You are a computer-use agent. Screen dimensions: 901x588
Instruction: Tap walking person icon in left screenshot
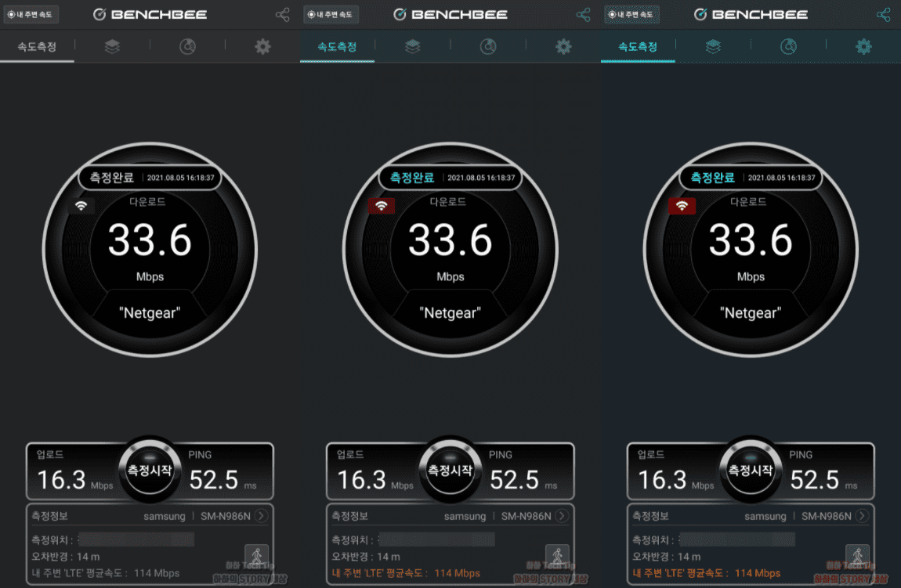(x=257, y=557)
